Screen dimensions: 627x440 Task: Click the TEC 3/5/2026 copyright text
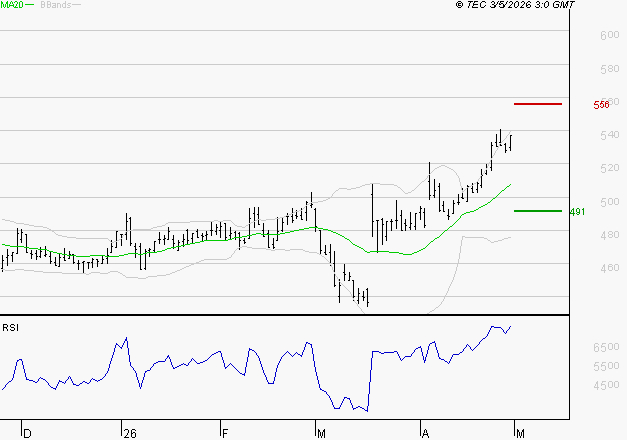[515, 5]
